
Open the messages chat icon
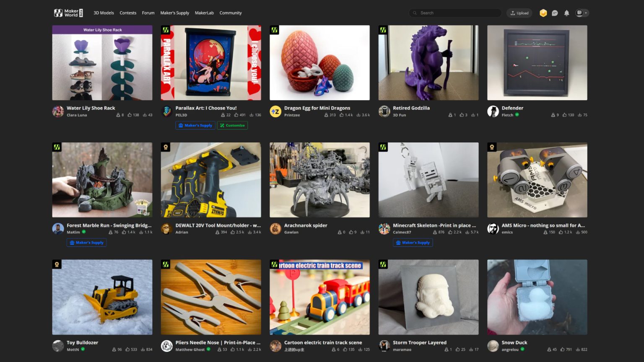(555, 13)
